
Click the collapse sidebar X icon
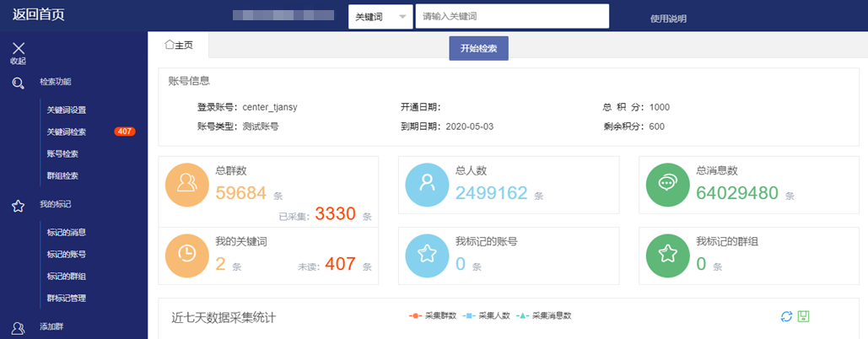(x=19, y=49)
